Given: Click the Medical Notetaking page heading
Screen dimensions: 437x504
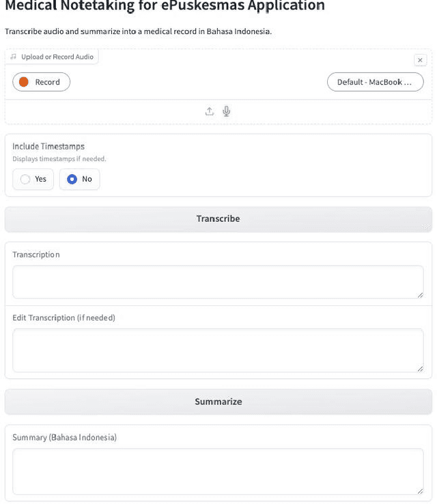Looking at the screenshot, I should tap(165, 7).
